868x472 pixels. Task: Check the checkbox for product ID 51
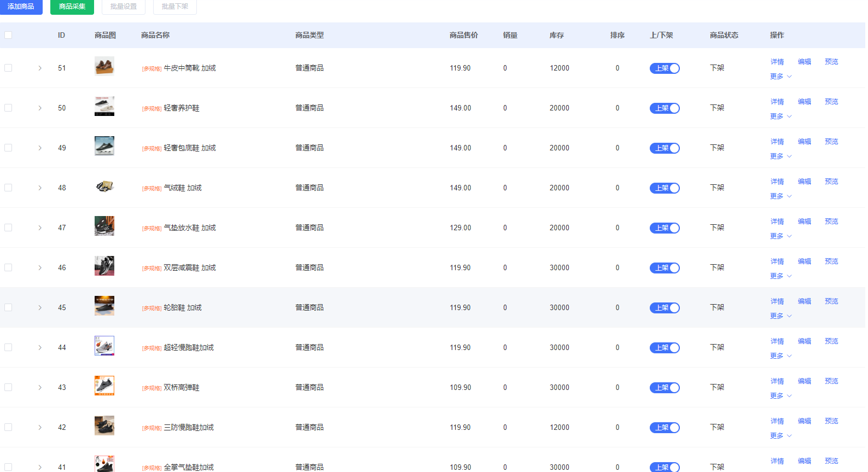coord(8,68)
